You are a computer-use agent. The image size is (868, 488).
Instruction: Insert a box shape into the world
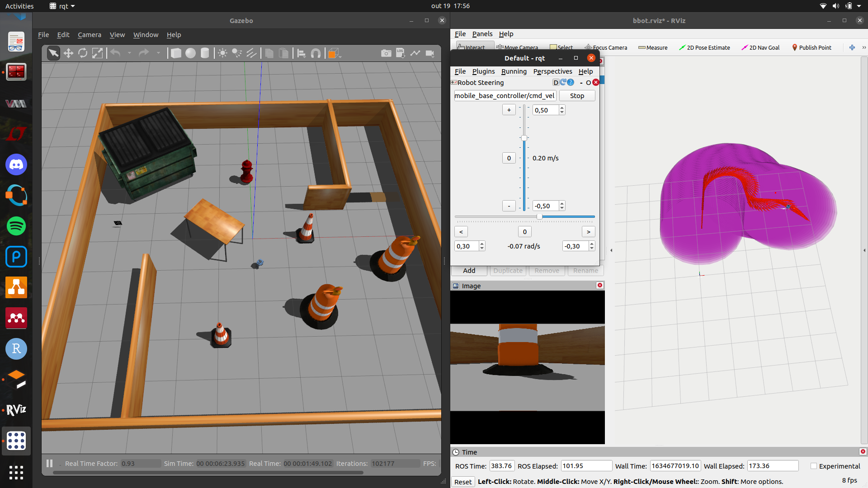point(176,53)
